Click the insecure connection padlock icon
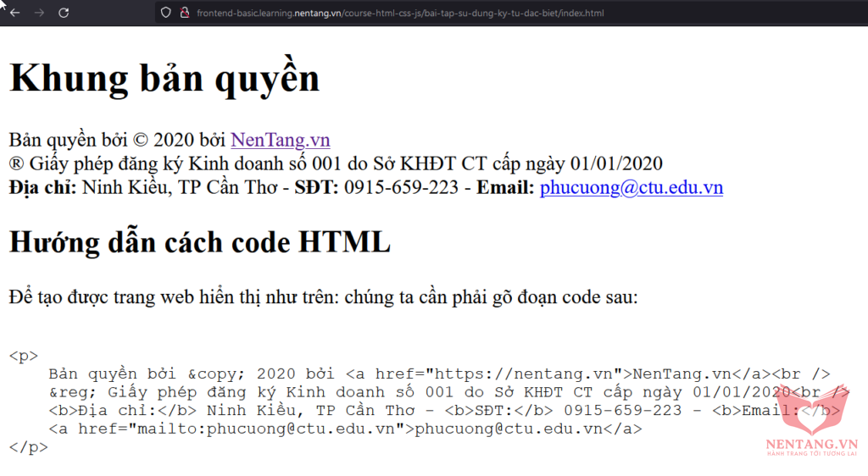Viewport: 868px width, 476px height. click(184, 13)
